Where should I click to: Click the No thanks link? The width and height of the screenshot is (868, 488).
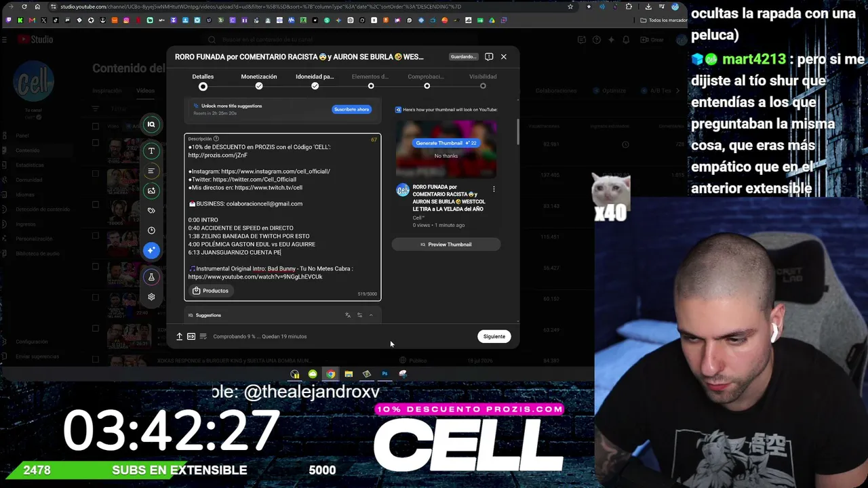coord(446,156)
